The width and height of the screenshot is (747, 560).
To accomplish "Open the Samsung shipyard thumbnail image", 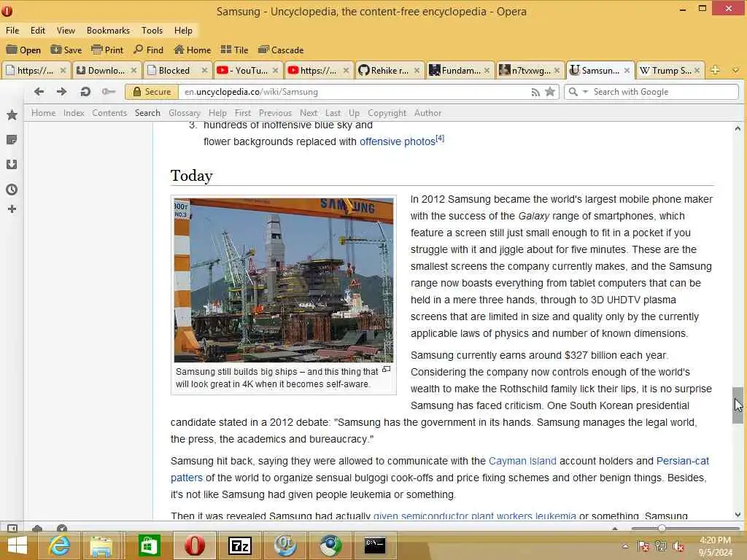I will point(284,280).
